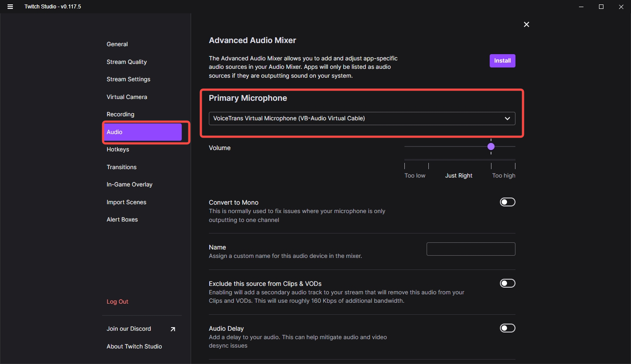Select the Hotkeys settings section
Screen dimensions: 631x364
(118, 150)
